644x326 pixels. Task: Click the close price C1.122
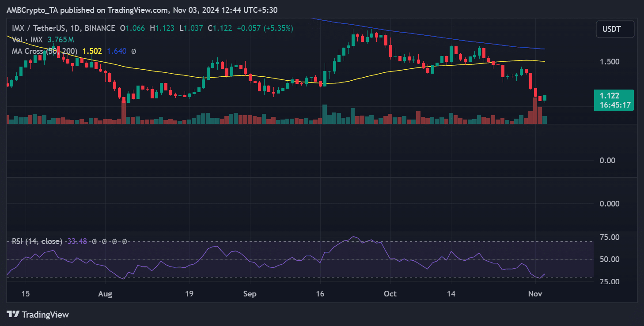tap(221, 28)
